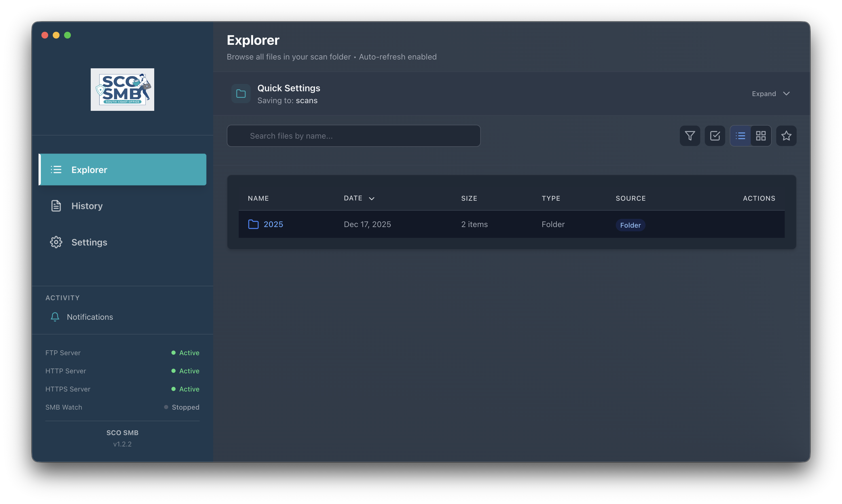Click the Notifications bell icon
The width and height of the screenshot is (842, 504).
pos(55,317)
